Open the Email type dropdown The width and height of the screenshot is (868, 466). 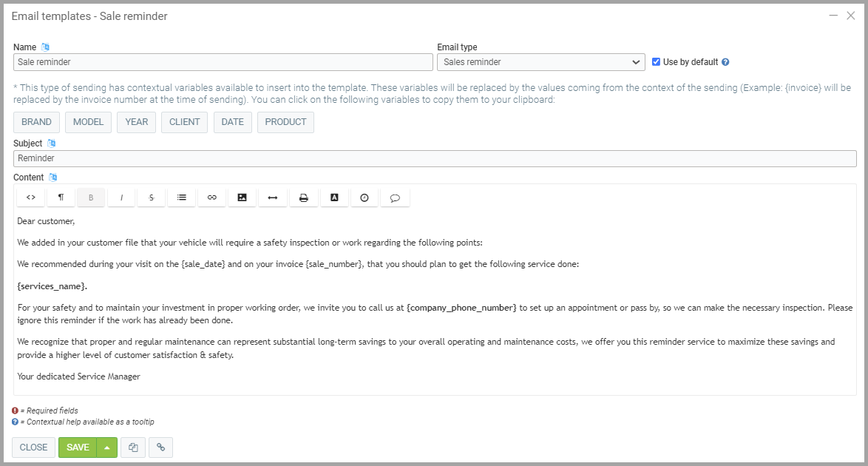pyautogui.click(x=541, y=62)
